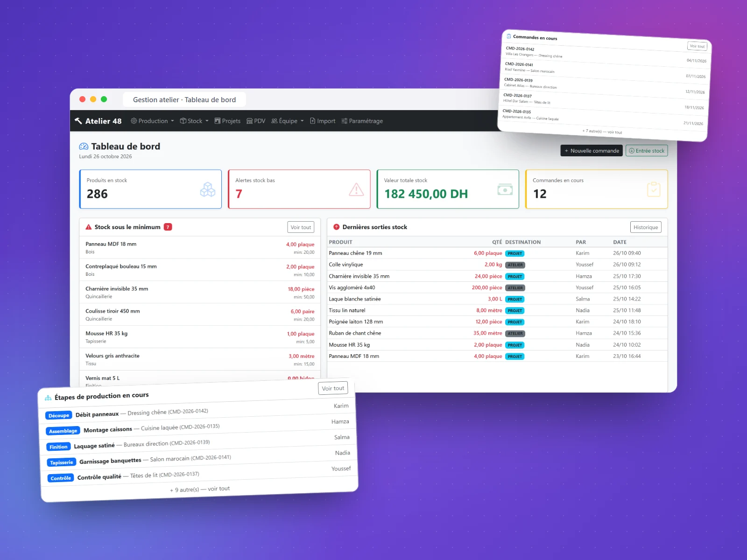Click the Contrôle tag in production steps
This screenshot has height=560, width=747.
[61, 478]
